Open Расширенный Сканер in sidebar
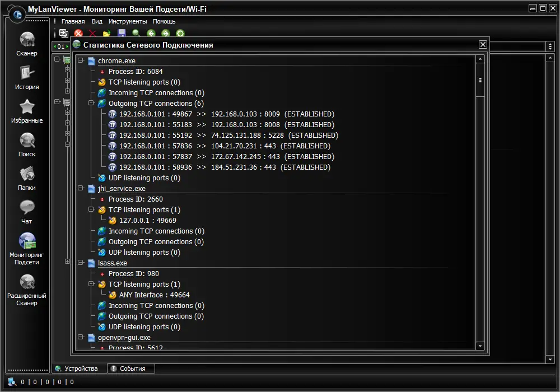Screen dimensions: 560x392 (27, 290)
